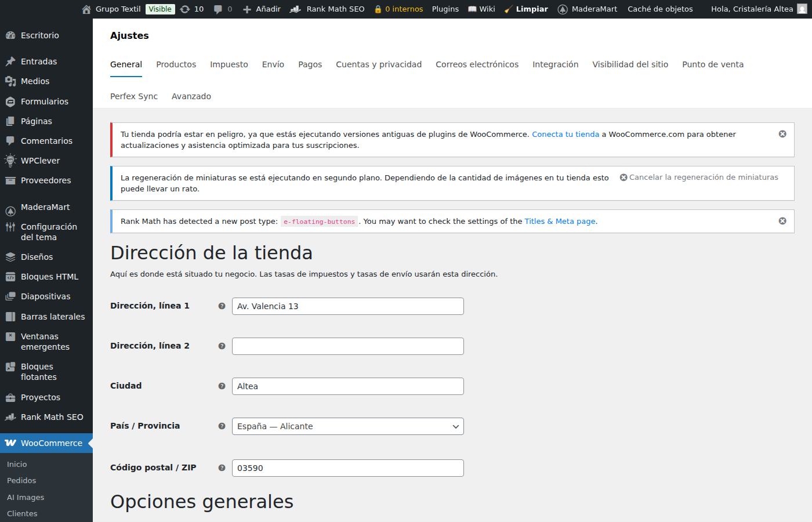Image resolution: width=812 pixels, height=522 pixels.
Task: Open the updates icon in the admin bar
Action: (191, 9)
